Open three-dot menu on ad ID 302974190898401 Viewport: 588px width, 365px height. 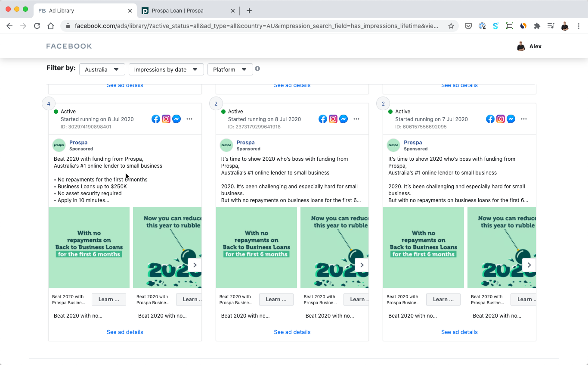pos(189,119)
